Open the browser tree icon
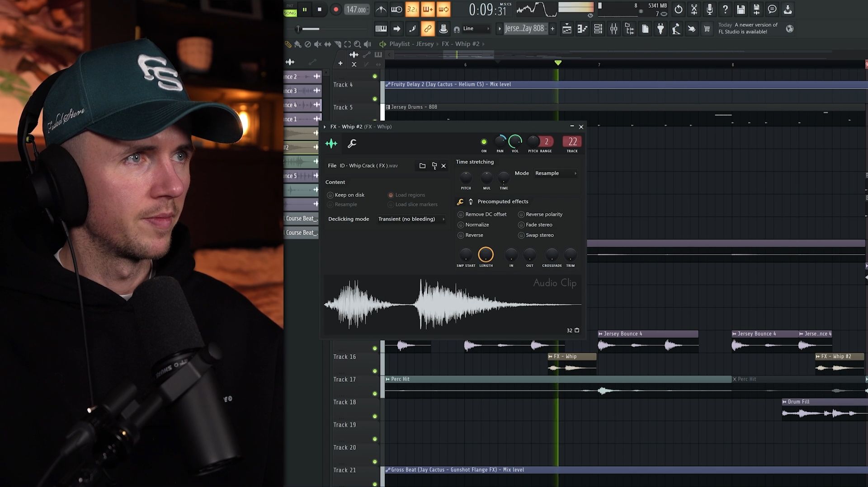 (629, 29)
